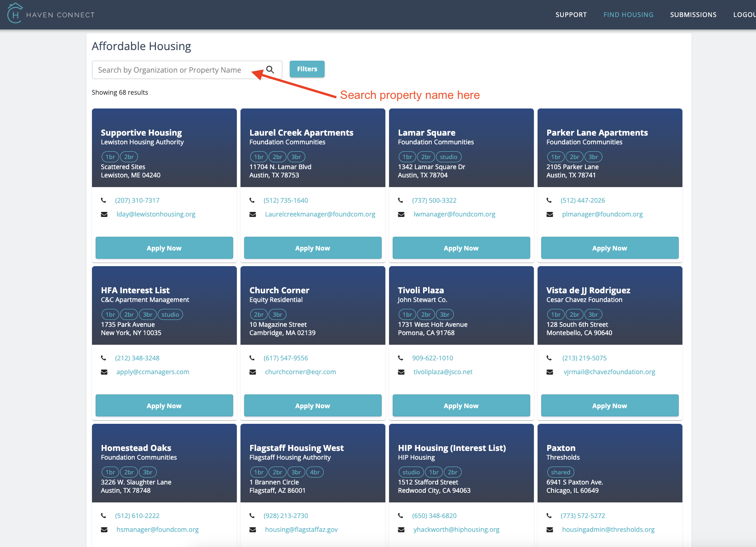Image resolution: width=756 pixels, height=547 pixels.
Task: Click 4br tag on Flagstaff Housing West card
Action: (315, 472)
